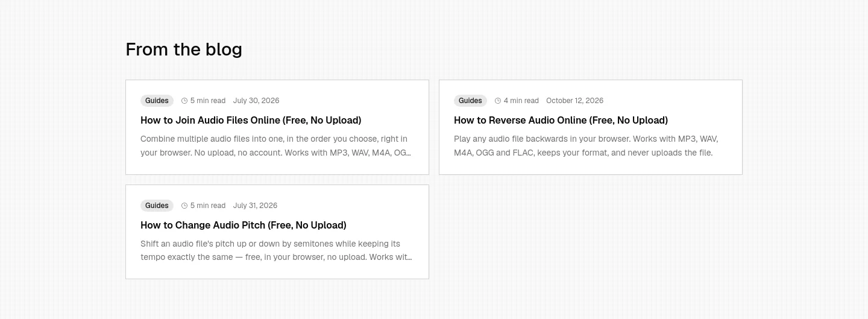
Task: Click clock icon on Reverse Audio card
Action: (x=498, y=101)
